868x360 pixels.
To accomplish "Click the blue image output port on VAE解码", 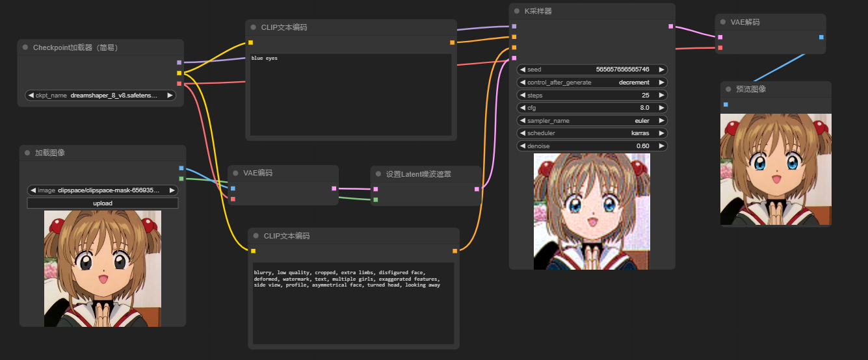I will tap(821, 37).
